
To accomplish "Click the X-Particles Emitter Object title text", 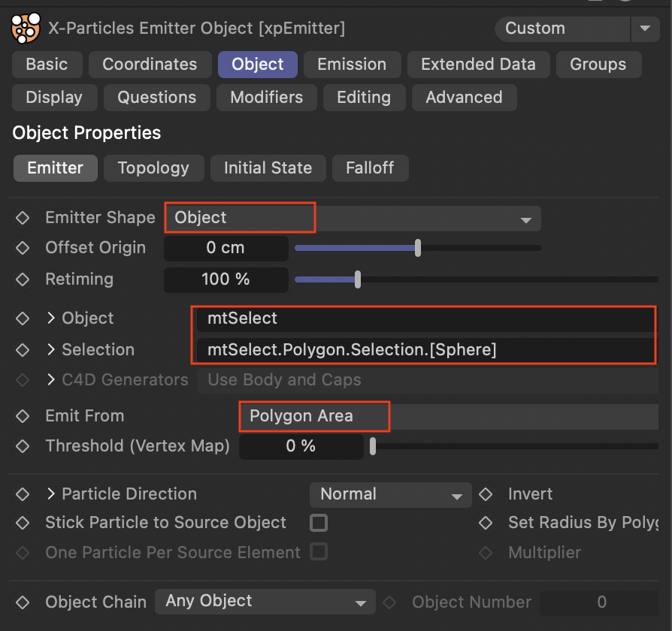I will click(196, 29).
